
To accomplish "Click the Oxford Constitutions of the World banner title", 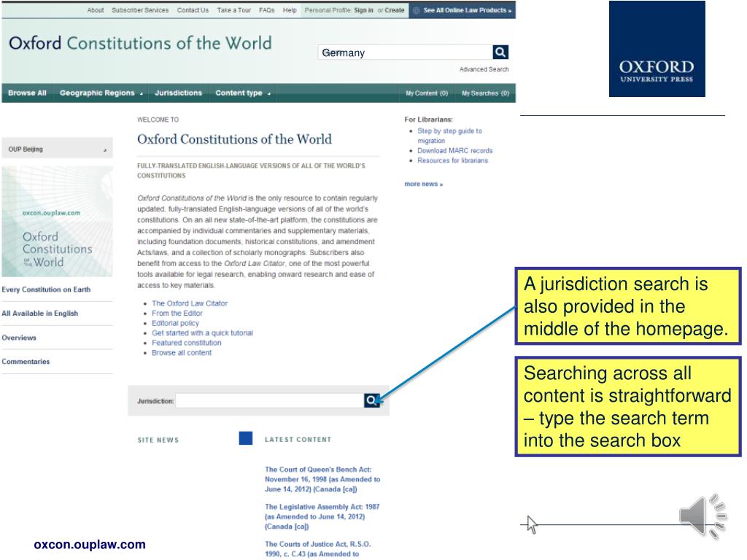I will click(140, 43).
